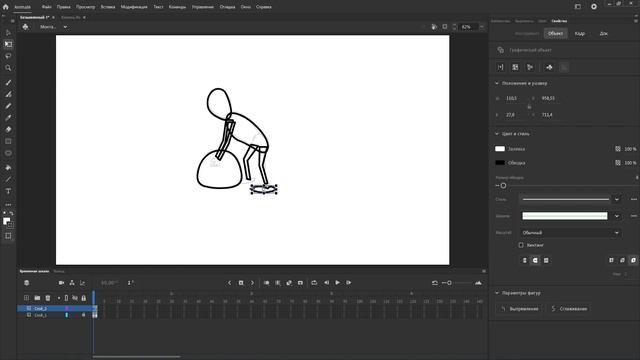Select the Zoom magnifier tool
The image size is (640, 360).
[x=8, y=68]
